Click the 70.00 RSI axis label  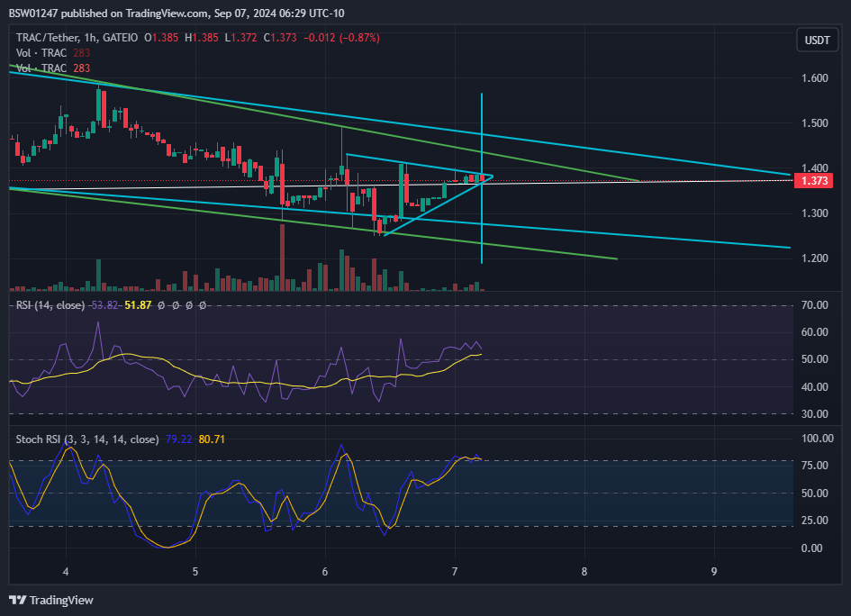tap(815, 305)
